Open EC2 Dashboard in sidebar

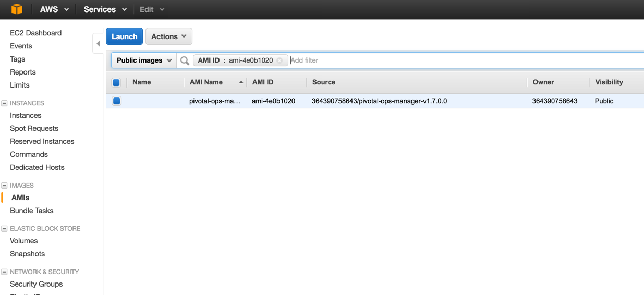click(x=36, y=33)
